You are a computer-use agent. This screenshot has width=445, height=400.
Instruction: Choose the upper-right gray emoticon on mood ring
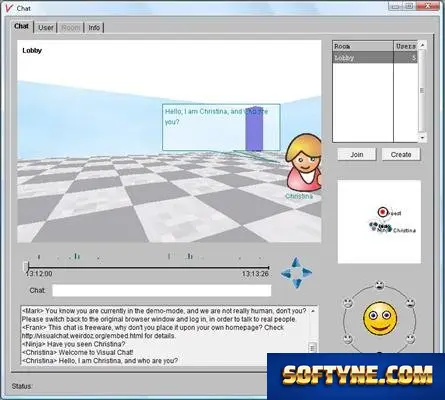tap(410, 303)
